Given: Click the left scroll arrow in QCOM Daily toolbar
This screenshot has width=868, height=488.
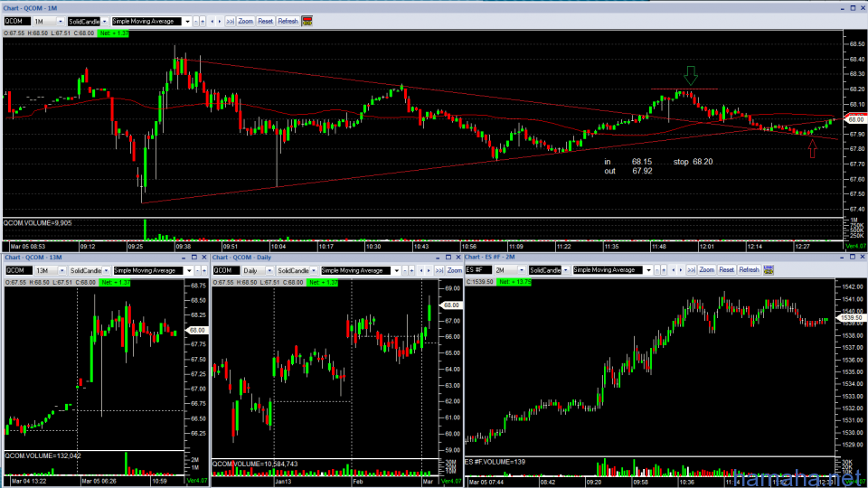Looking at the screenshot, I should click(420, 270).
